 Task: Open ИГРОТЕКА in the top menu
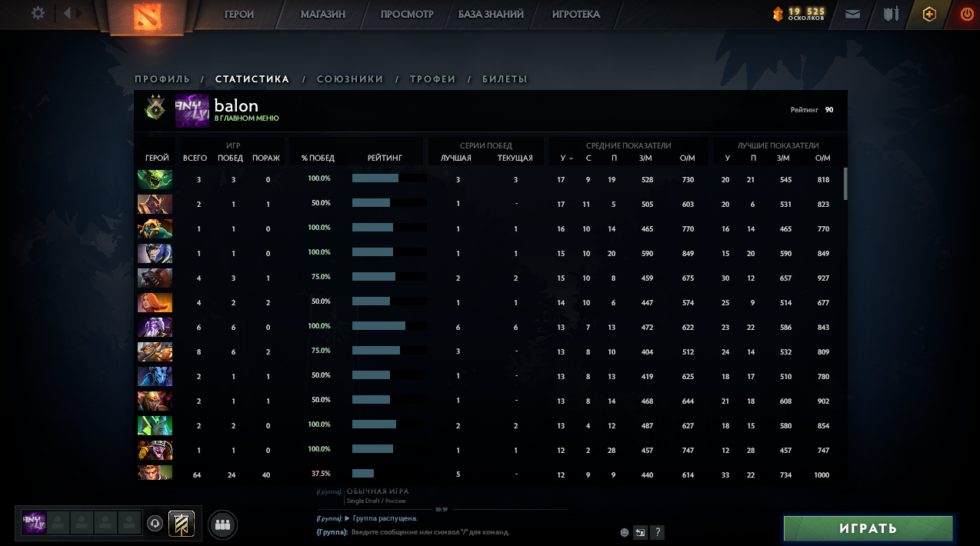(576, 14)
